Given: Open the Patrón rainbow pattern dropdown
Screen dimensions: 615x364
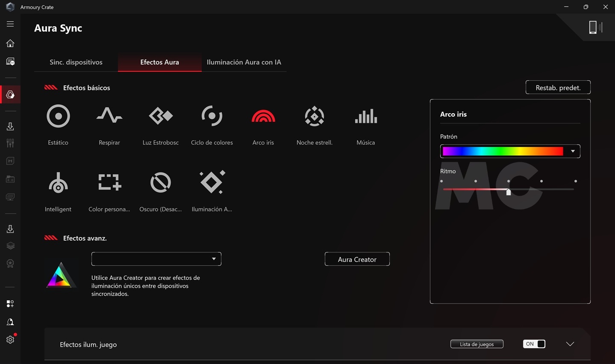Looking at the screenshot, I should [510, 151].
